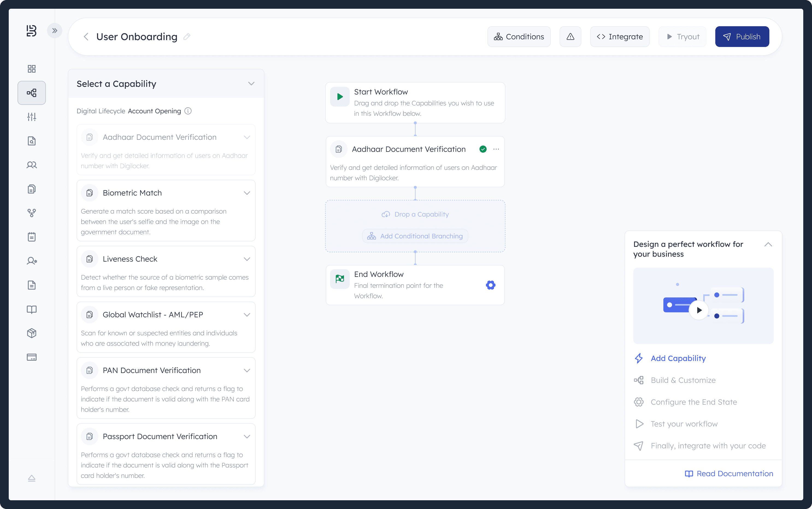Click the sliders settings icon in sidebar
Screen dimensions: 812x509
[x=32, y=117]
